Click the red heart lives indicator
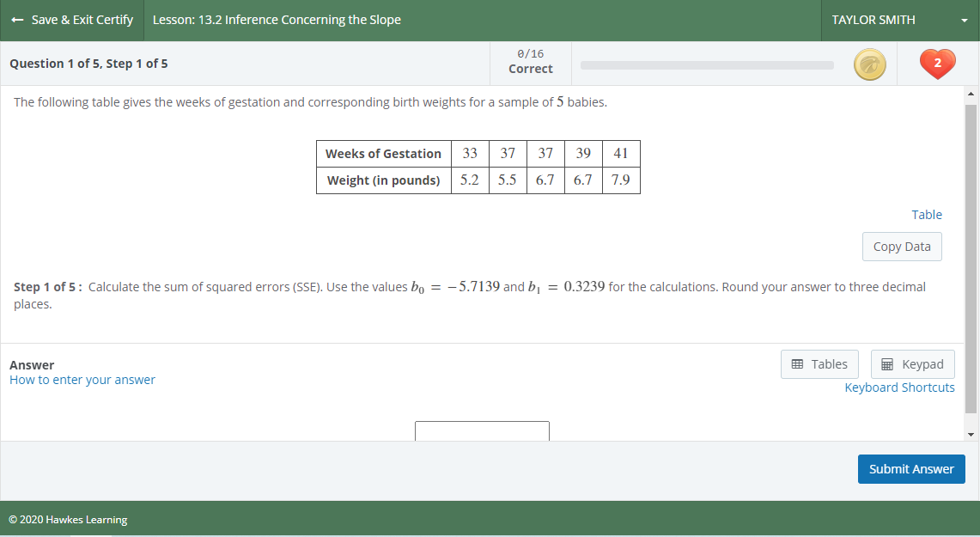 click(x=937, y=64)
